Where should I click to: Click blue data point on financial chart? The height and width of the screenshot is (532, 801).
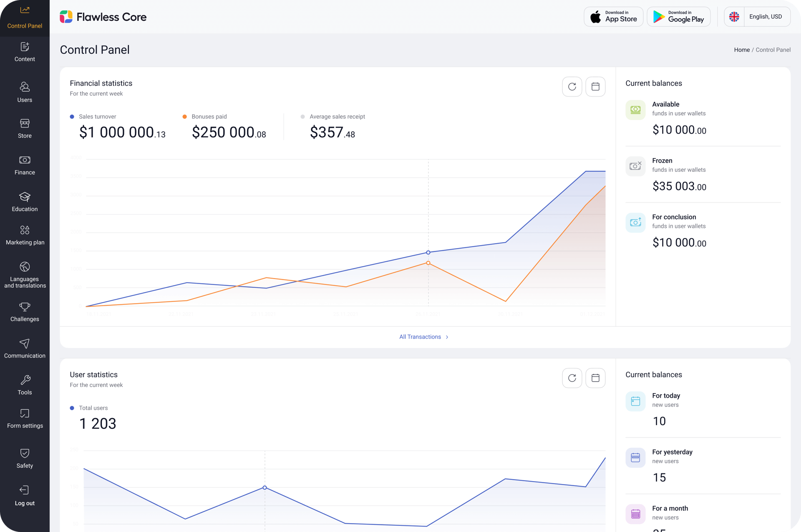[x=428, y=253]
